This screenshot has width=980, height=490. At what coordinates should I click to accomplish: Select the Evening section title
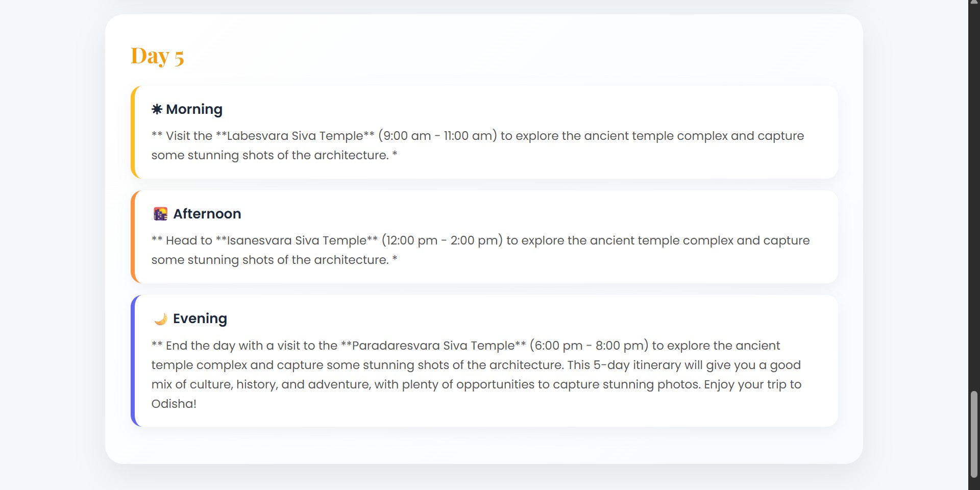[200, 318]
